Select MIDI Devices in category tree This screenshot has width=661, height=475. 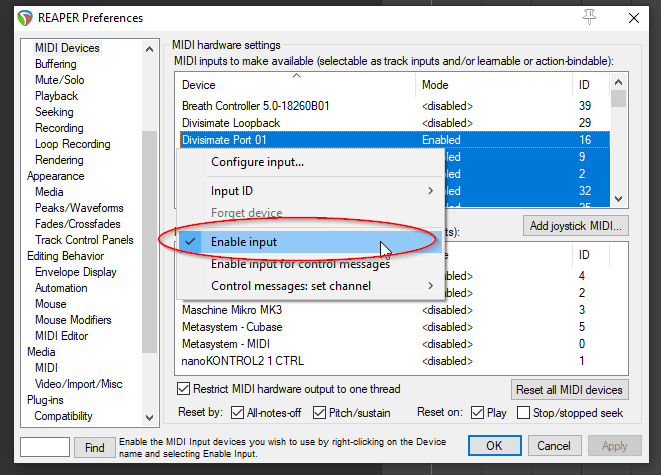coord(67,48)
